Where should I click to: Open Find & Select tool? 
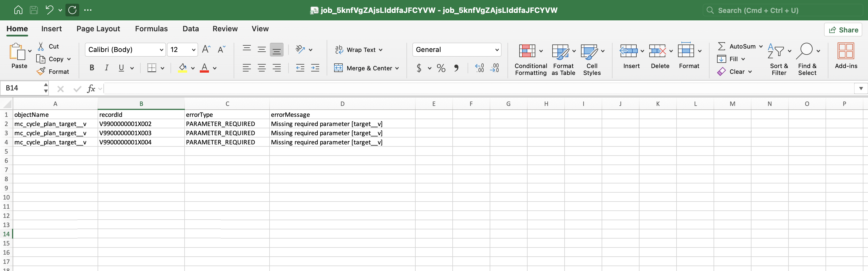pyautogui.click(x=804, y=51)
